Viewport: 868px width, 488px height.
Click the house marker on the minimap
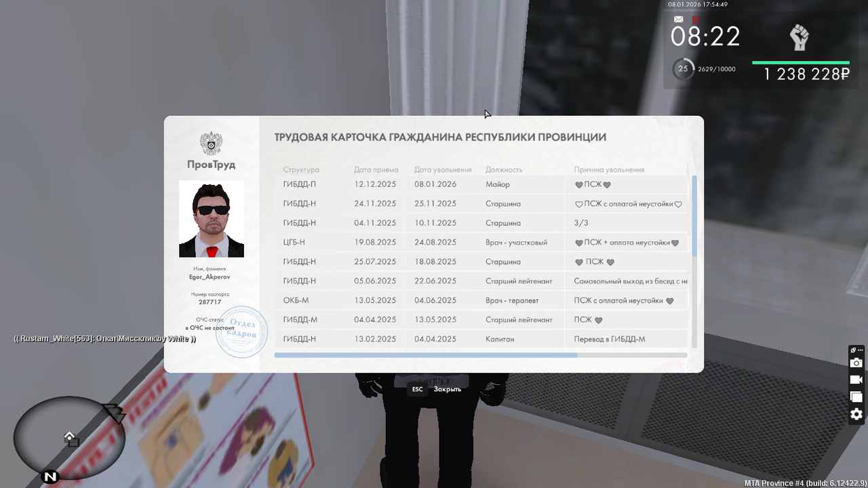coord(69,436)
